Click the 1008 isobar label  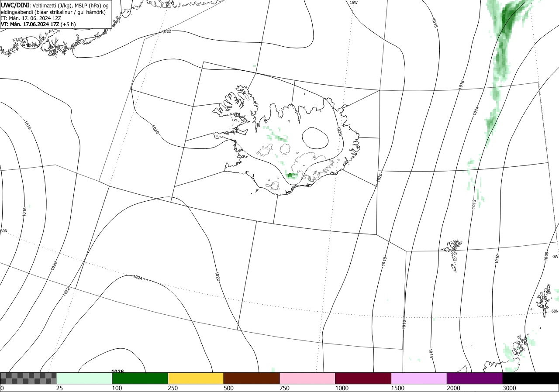tap(546, 256)
